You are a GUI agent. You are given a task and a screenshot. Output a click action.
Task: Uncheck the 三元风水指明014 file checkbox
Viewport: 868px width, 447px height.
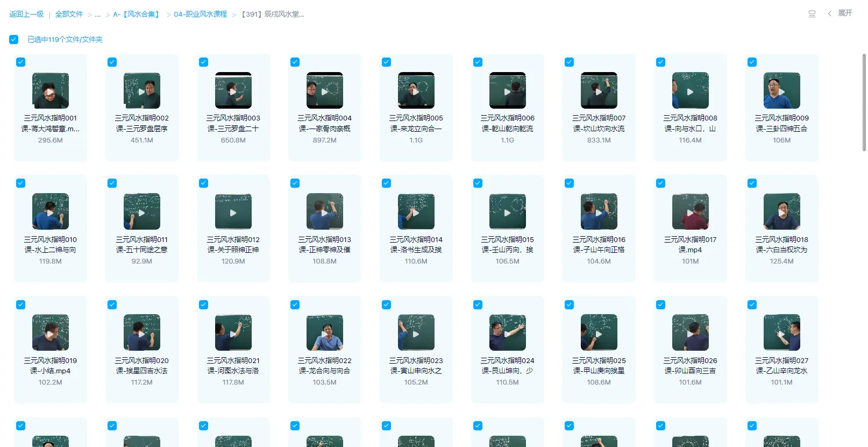[x=386, y=183]
